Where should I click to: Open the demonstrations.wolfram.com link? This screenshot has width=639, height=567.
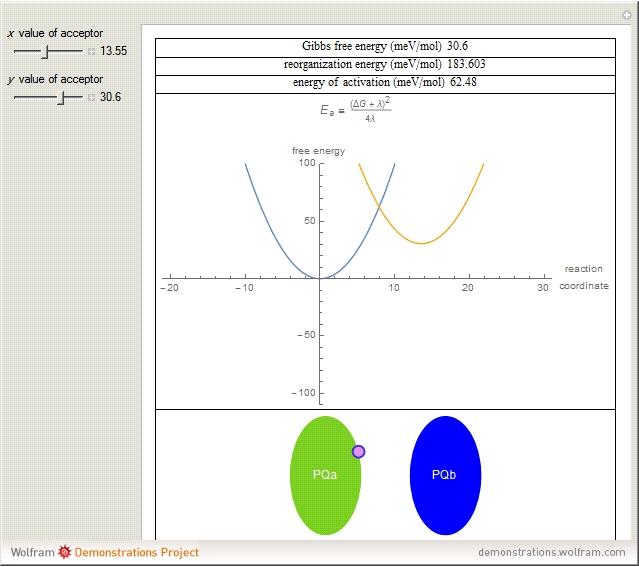tap(552, 552)
